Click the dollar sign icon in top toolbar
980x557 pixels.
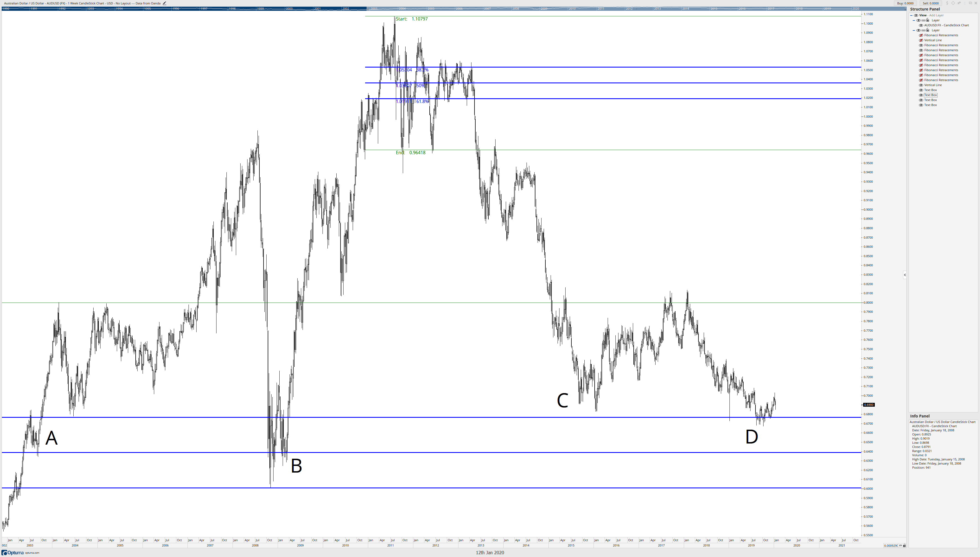click(x=947, y=3)
